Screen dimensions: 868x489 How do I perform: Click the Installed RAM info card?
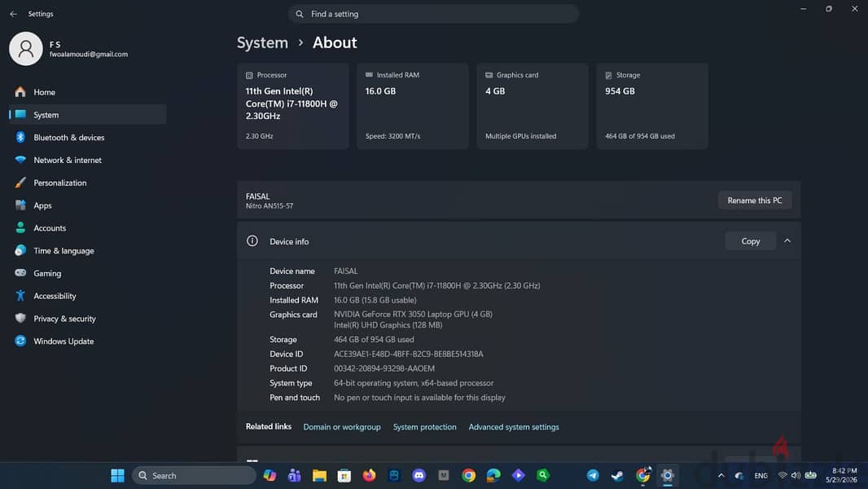(x=412, y=106)
